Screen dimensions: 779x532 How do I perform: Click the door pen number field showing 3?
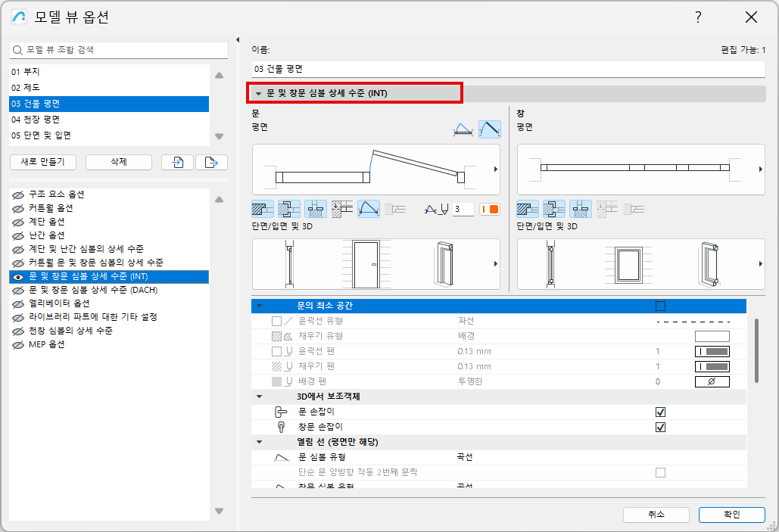(463, 210)
